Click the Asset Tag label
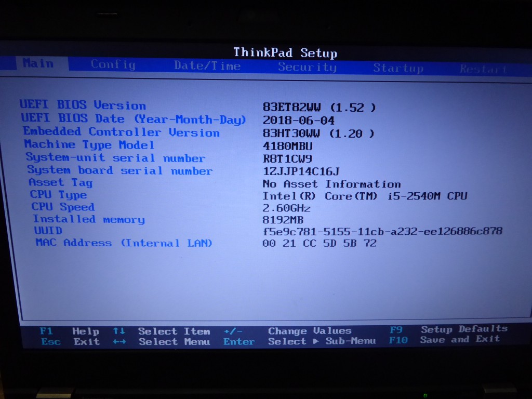The width and height of the screenshot is (532, 399). 60,182
